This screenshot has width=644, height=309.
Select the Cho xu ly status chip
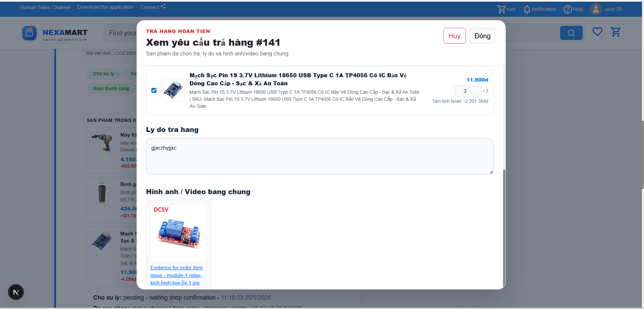(x=104, y=74)
